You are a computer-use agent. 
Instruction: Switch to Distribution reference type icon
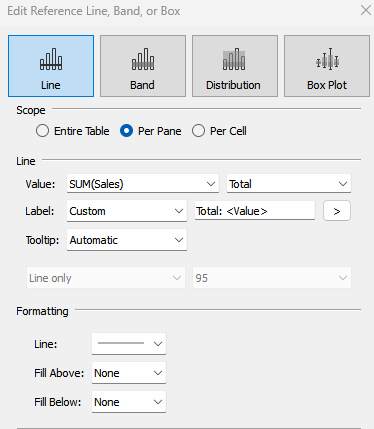point(234,59)
